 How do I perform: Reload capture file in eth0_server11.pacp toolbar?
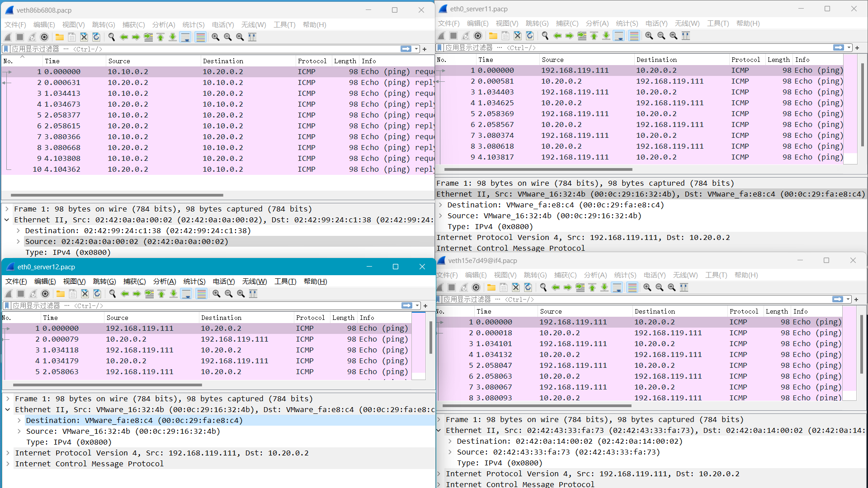click(530, 36)
